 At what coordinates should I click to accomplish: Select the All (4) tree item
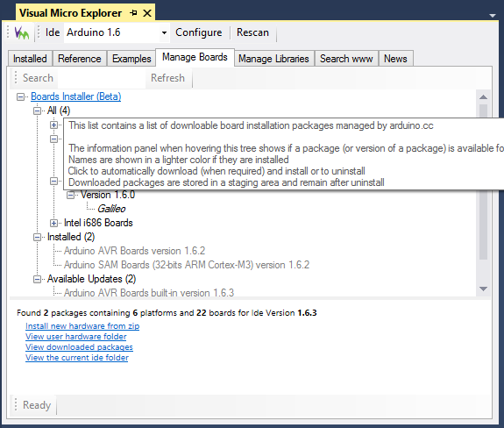[59, 111]
